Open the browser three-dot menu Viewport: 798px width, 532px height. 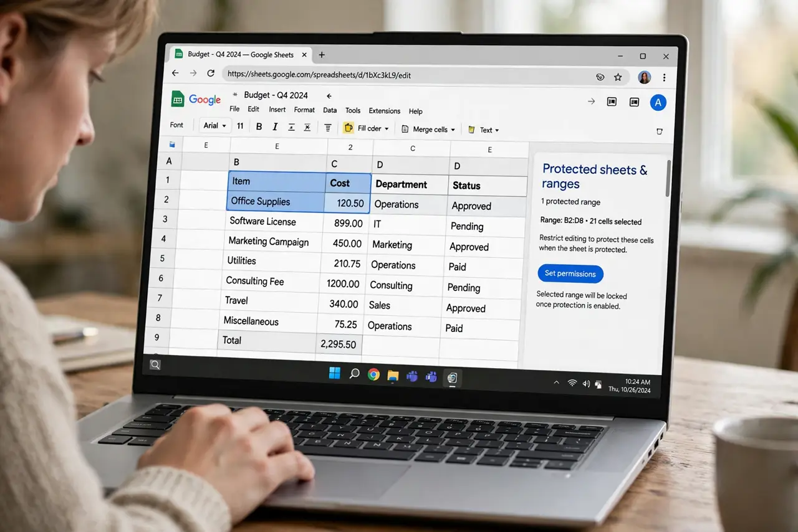(x=664, y=78)
